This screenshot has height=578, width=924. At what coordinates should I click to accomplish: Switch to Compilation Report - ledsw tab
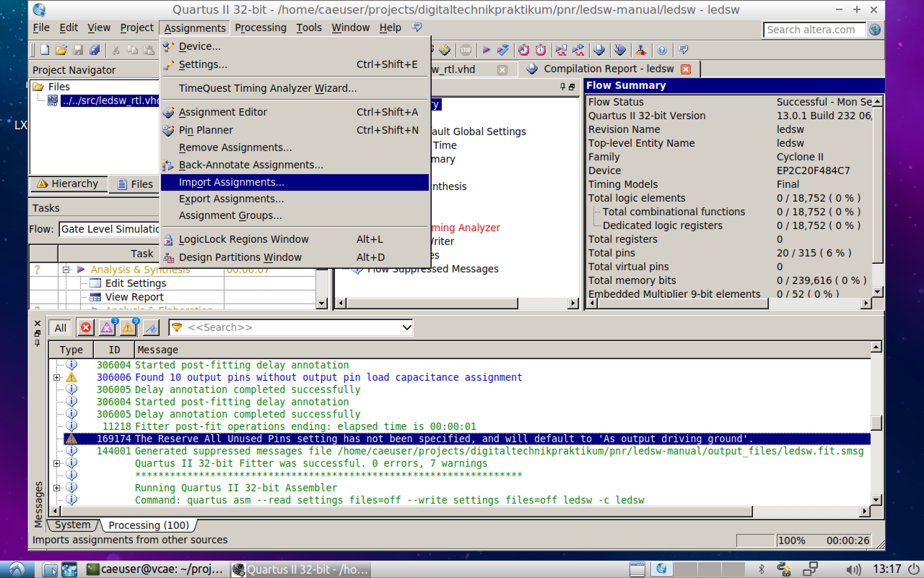tap(608, 69)
